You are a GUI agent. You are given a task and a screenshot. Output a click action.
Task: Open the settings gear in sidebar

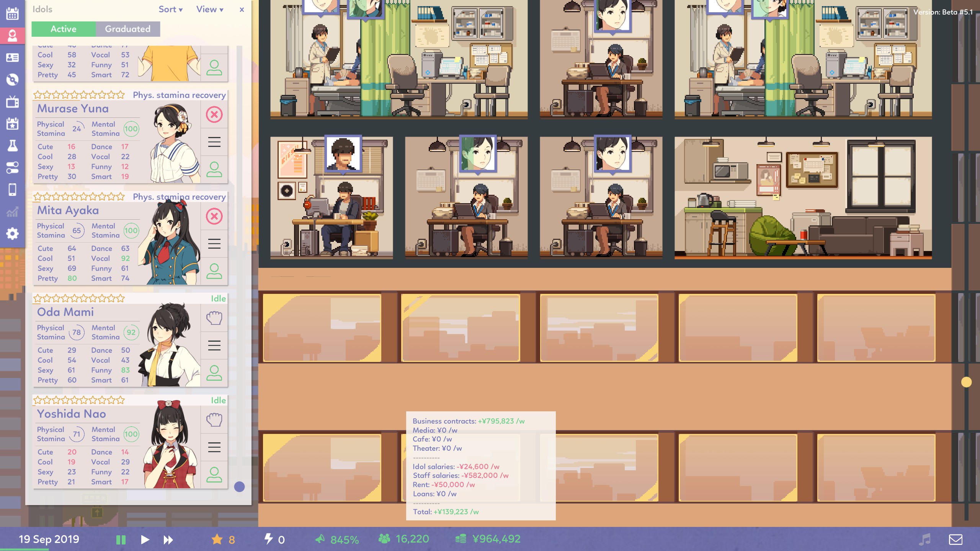coord(12,233)
